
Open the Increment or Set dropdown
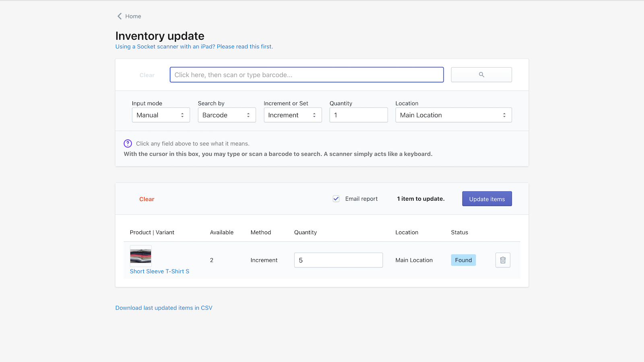[293, 115]
